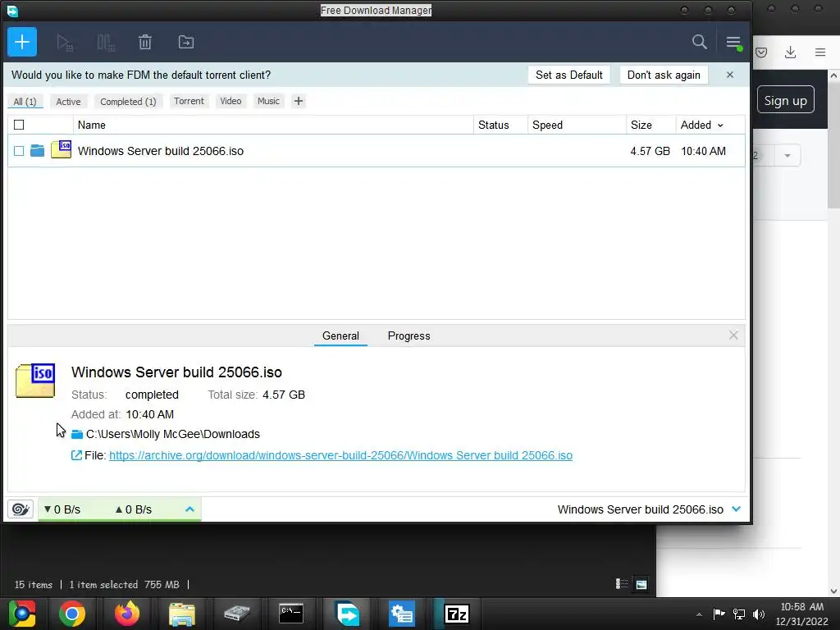Click the volume speaker tray icon
Image resolution: width=840 pixels, height=630 pixels.
(x=759, y=614)
